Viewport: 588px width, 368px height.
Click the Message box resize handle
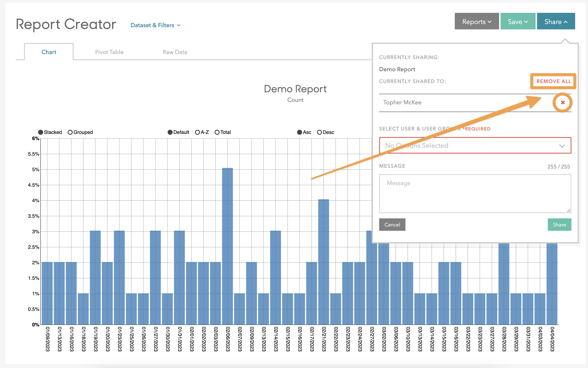tap(569, 210)
